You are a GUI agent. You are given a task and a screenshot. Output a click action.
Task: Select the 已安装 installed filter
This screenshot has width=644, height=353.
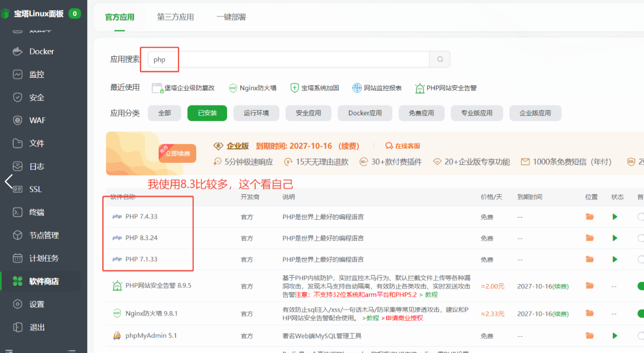pos(207,113)
